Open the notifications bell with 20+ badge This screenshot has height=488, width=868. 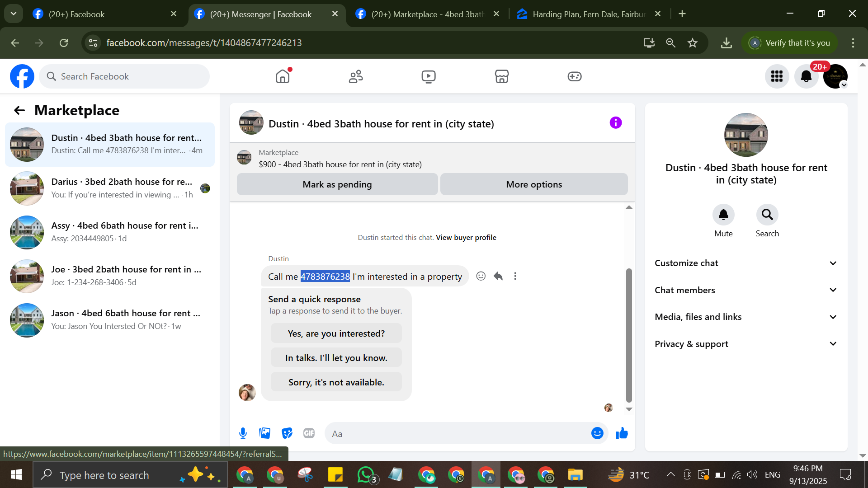click(x=807, y=76)
